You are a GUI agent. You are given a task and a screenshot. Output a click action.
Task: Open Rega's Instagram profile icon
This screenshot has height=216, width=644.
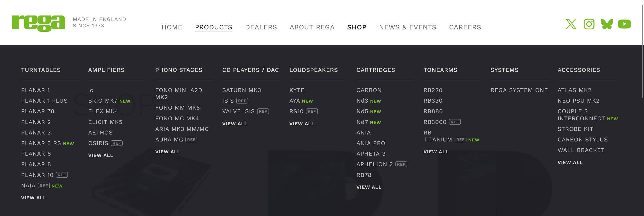click(589, 24)
